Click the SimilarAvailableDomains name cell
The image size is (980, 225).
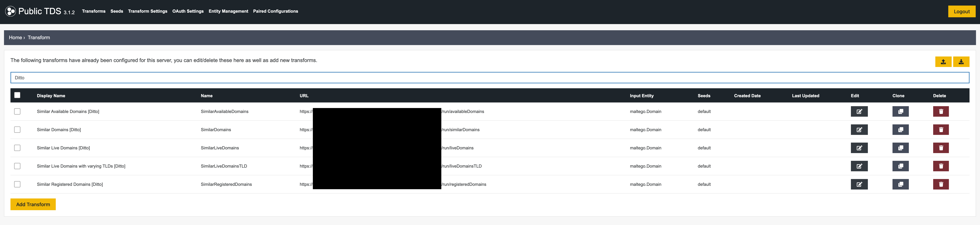coord(224,111)
